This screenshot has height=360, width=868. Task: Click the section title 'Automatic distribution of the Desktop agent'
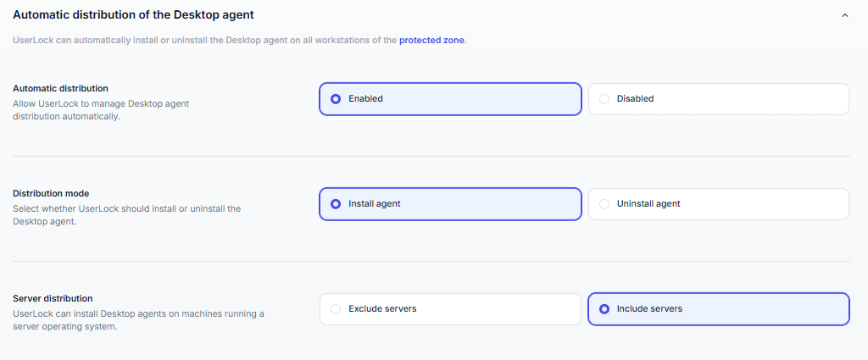[x=133, y=15]
